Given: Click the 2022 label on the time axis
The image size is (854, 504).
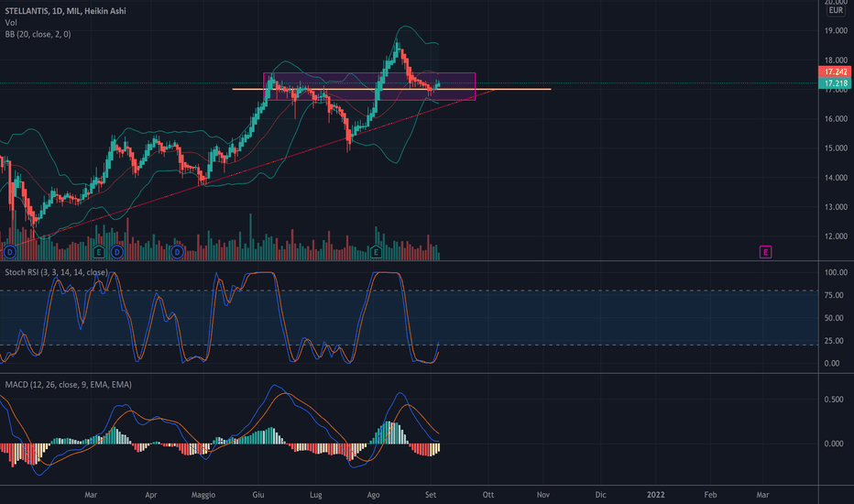Looking at the screenshot, I should point(656,495).
